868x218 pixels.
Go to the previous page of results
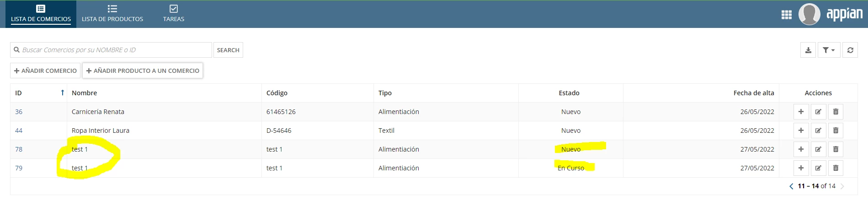791,186
